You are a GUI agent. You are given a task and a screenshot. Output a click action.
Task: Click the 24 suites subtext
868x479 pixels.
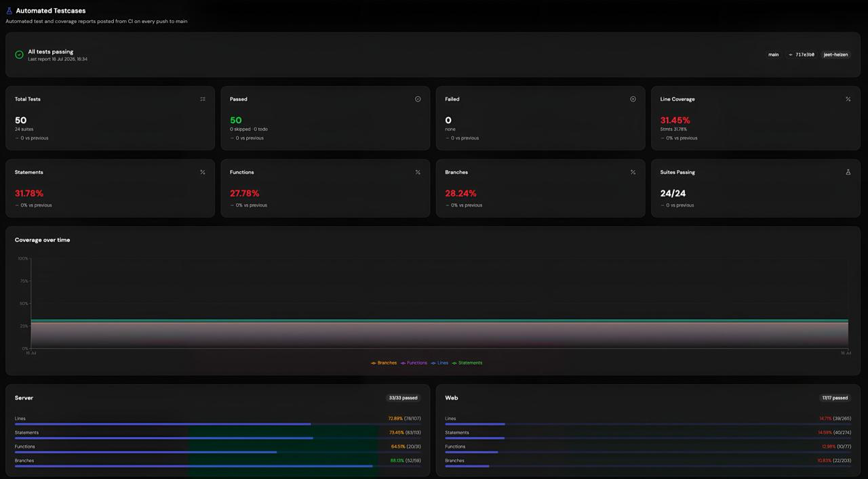point(24,129)
